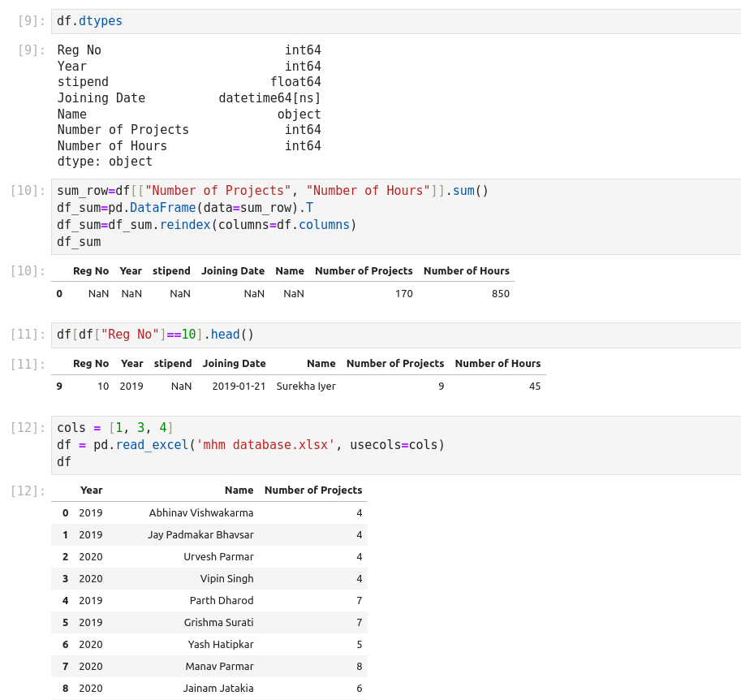Screen dimensions: 741x700
Task: Click the stipend column header in output 10
Action: pyautogui.click(x=171, y=271)
